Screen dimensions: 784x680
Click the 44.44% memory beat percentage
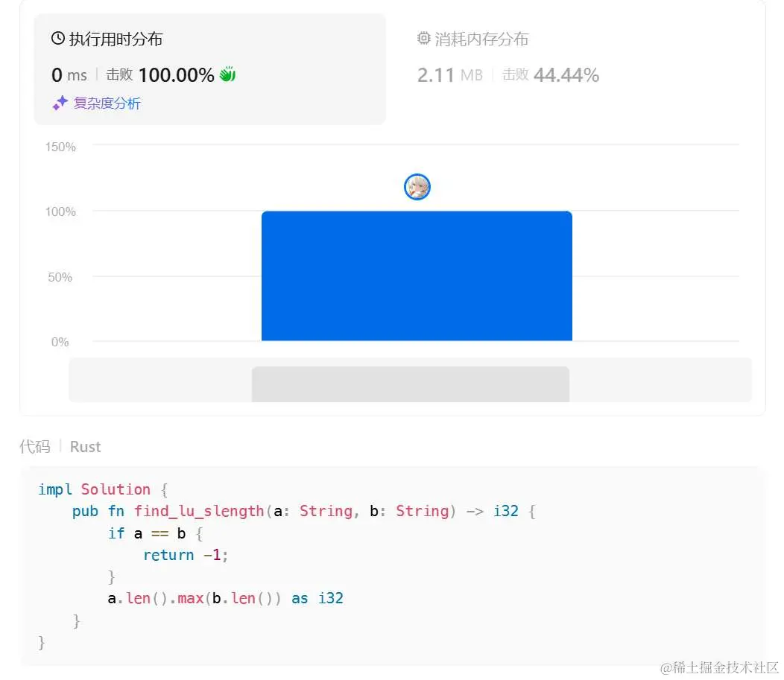(566, 75)
